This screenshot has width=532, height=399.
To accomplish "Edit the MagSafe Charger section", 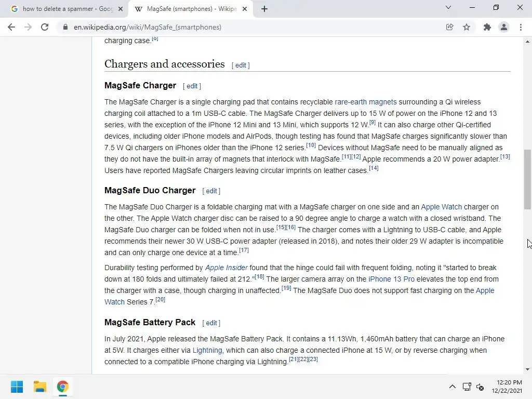I will click(x=192, y=86).
